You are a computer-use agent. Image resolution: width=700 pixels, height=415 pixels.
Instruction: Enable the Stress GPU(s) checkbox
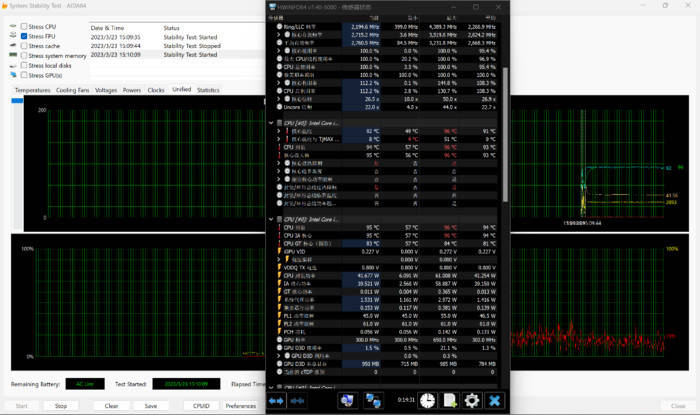pos(24,75)
